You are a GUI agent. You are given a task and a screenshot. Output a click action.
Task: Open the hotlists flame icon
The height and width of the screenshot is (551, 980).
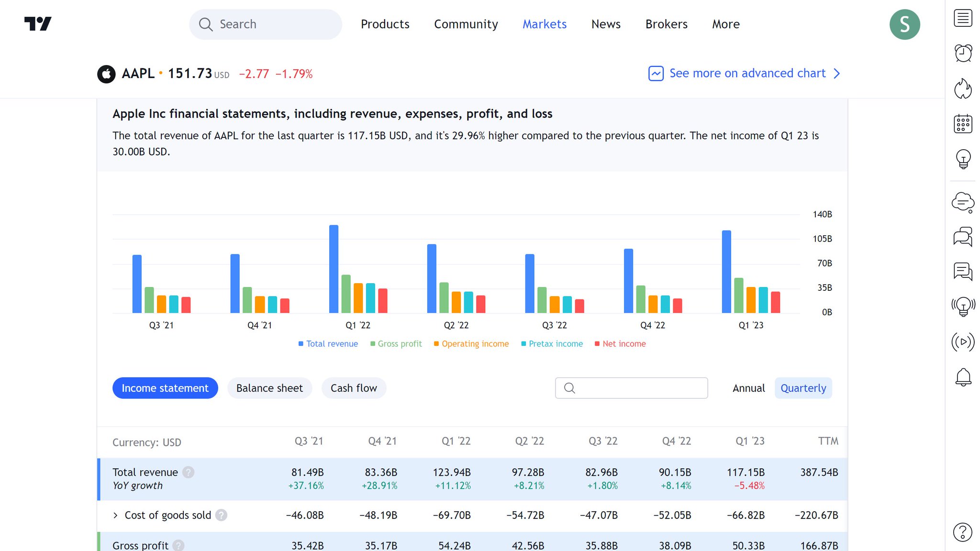coord(963,88)
